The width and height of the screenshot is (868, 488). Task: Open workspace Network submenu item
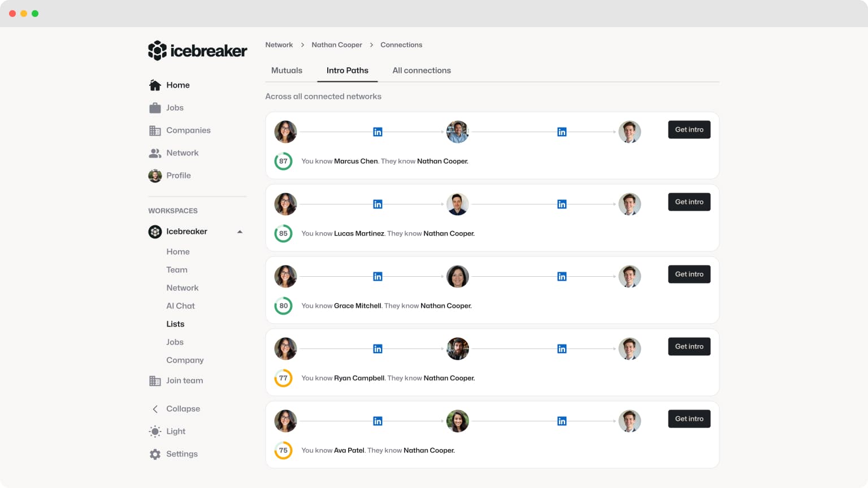tap(183, 288)
